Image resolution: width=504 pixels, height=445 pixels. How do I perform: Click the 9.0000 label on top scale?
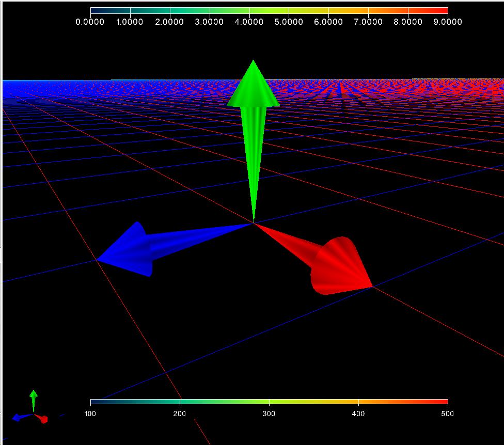tap(448, 22)
